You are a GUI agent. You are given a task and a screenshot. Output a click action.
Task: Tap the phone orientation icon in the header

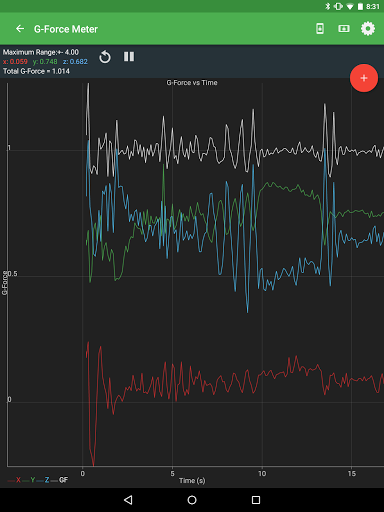tap(320, 29)
